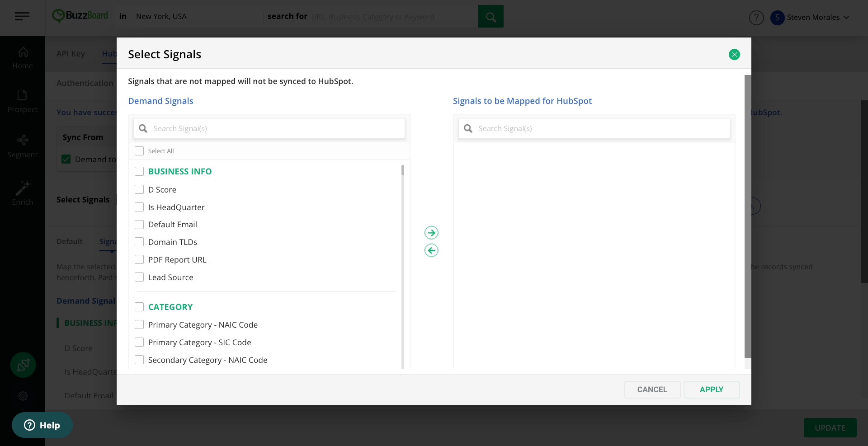Check the BUSINESS INFO group checkbox
868x446 pixels.
tap(139, 171)
